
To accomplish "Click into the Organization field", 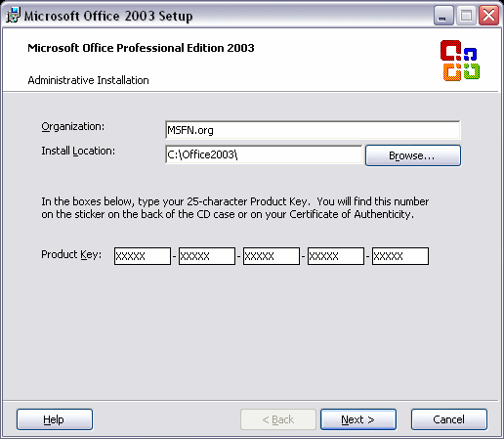I will coord(313,130).
